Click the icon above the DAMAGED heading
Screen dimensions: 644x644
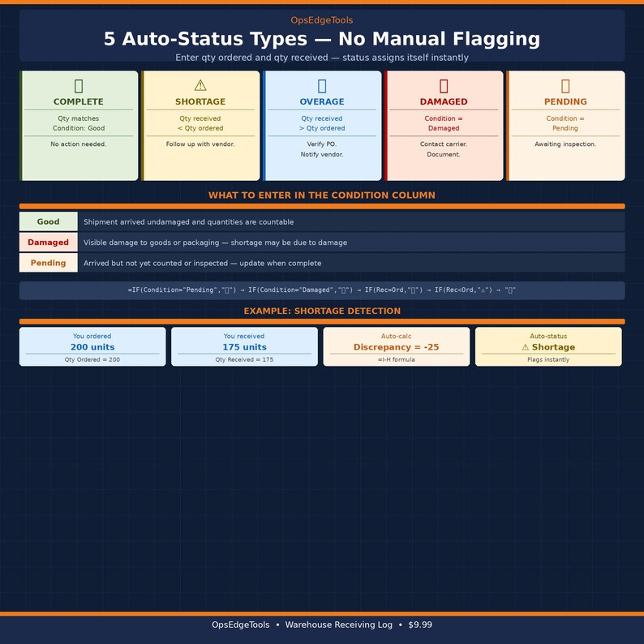(x=444, y=86)
